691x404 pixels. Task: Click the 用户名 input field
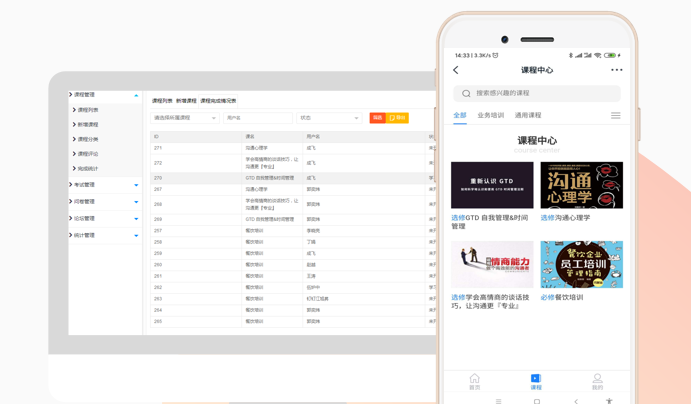tap(257, 118)
